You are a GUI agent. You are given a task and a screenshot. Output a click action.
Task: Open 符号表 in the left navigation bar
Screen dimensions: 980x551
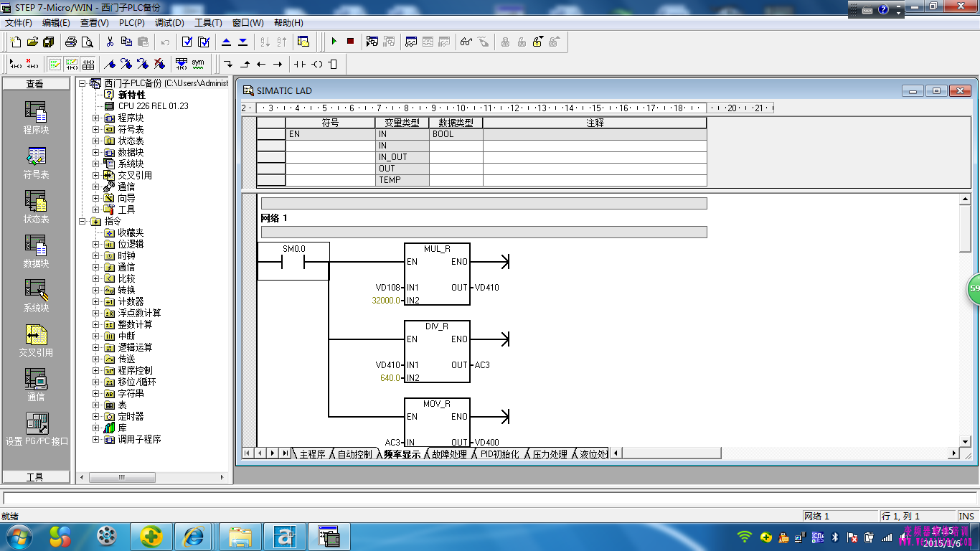pyautogui.click(x=36, y=163)
